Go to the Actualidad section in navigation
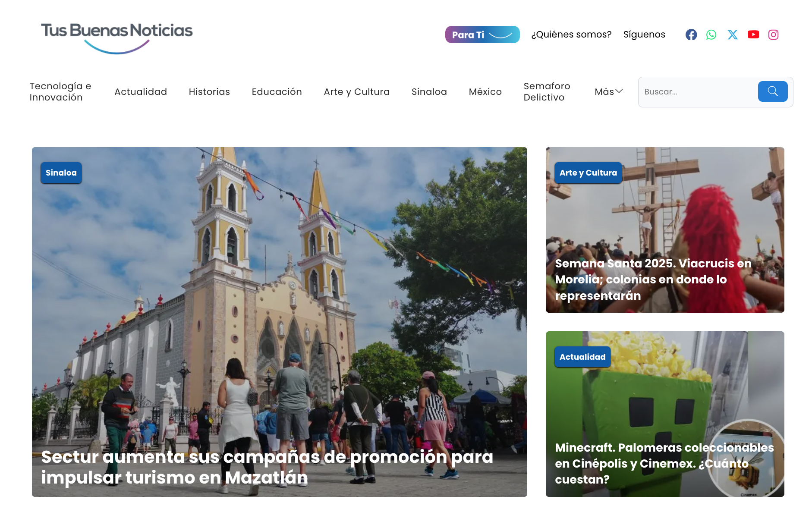The image size is (812, 509). [141, 91]
